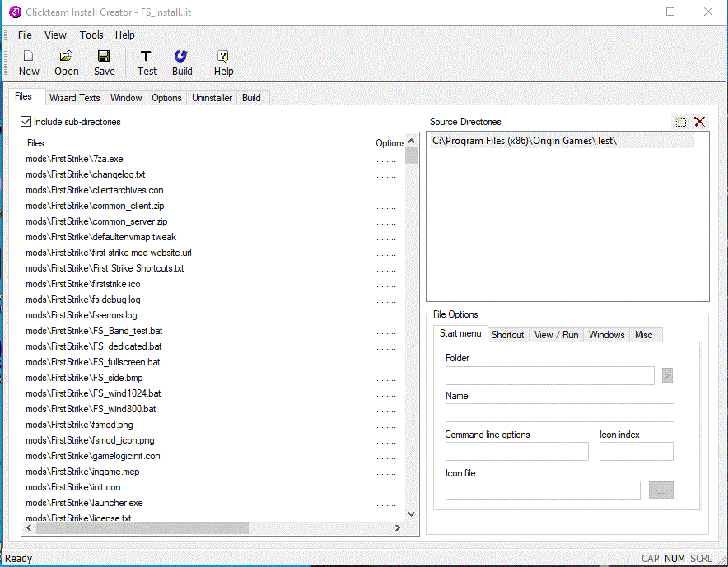Click the file list scroll up arrow

tap(412, 141)
